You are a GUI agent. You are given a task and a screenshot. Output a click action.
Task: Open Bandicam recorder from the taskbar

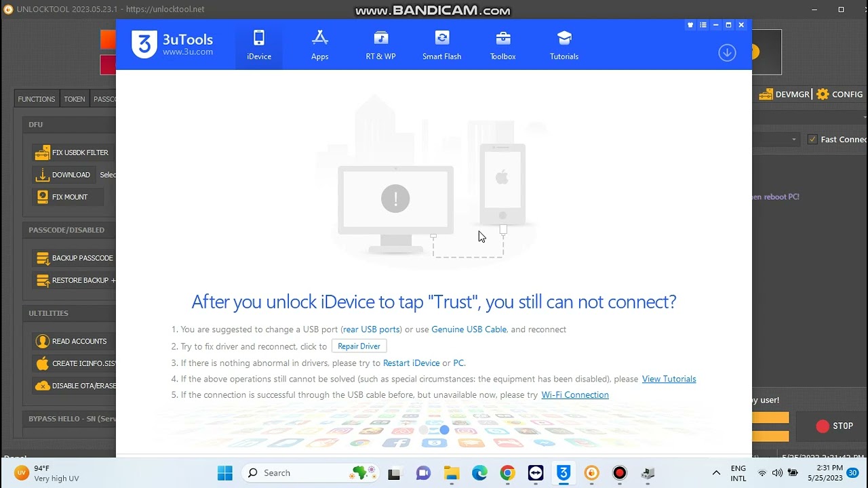(x=620, y=473)
